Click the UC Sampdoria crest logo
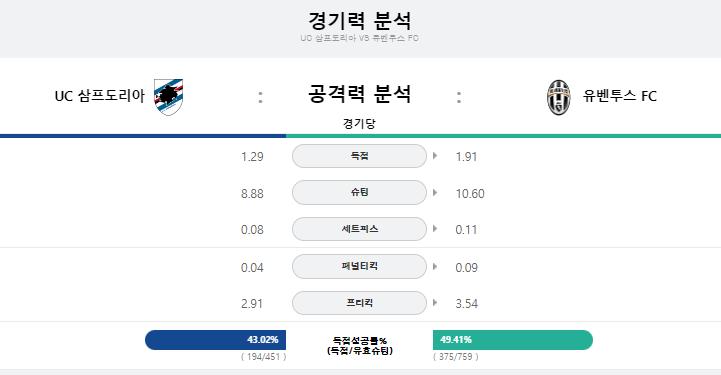Screen dimensions: 721x375 pyautogui.click(x=168, y=97)
